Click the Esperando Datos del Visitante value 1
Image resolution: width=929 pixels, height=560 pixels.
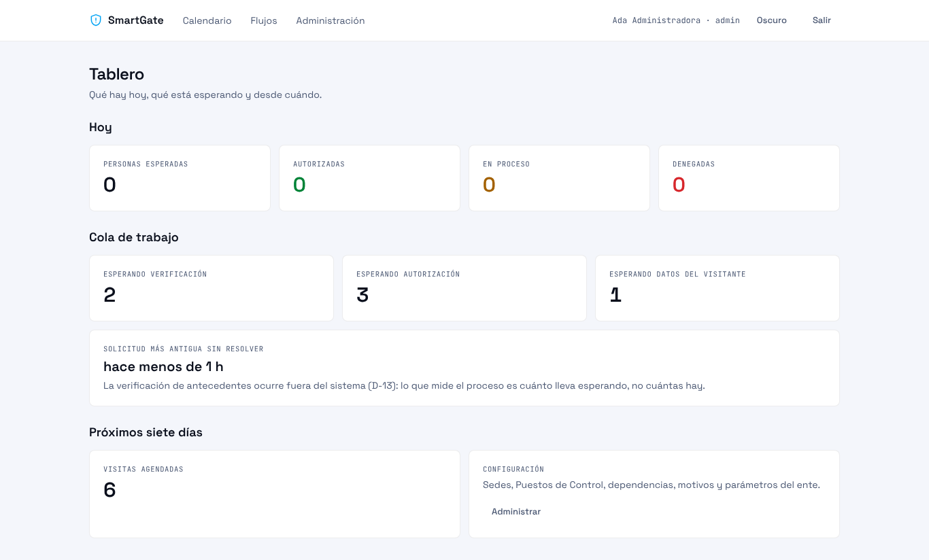tap(615, 295)
